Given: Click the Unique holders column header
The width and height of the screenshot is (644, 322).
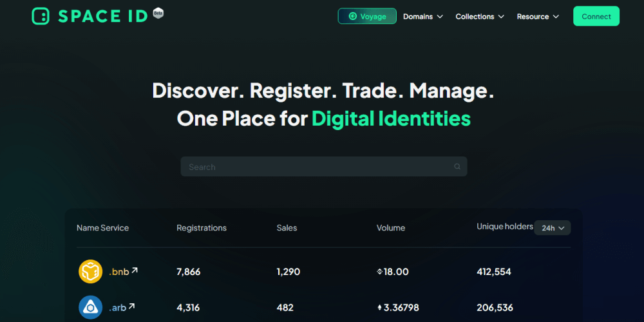Looking at the screenshot, I should click(x=505, y=226).
